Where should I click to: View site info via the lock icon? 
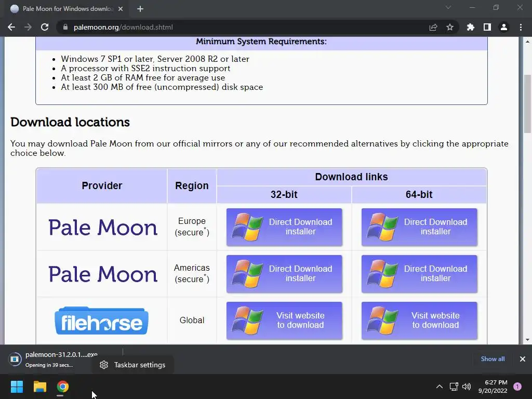click(x=65, y=27)
